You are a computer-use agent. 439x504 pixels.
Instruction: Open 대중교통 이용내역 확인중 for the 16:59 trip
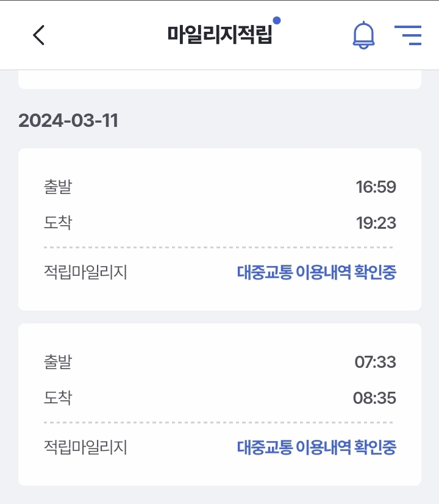point(316,273)
